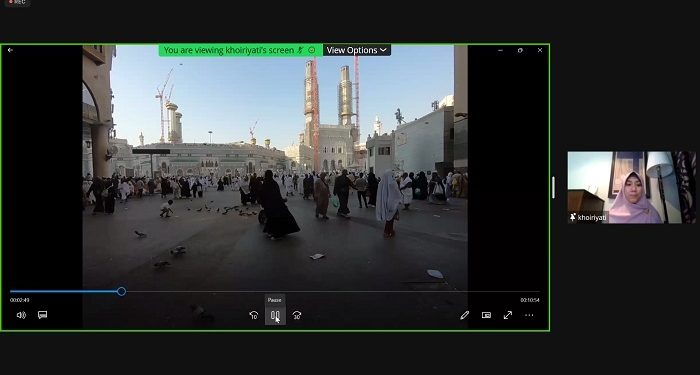Open more options three-dot menu

pyautogui.click(x=529, y=315)
